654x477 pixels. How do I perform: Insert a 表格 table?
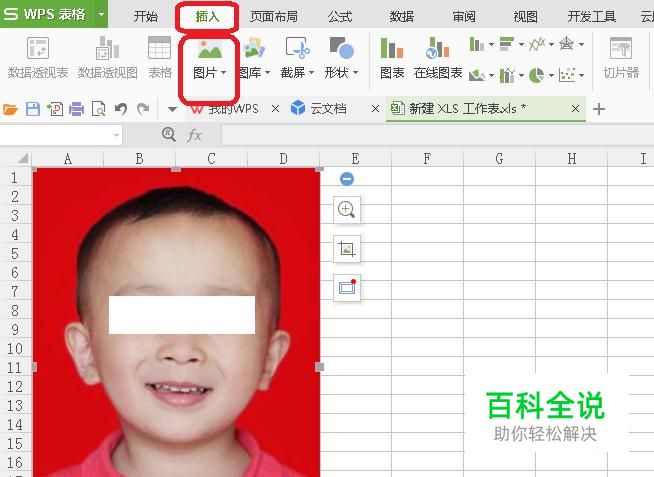[x=160, y=58]
